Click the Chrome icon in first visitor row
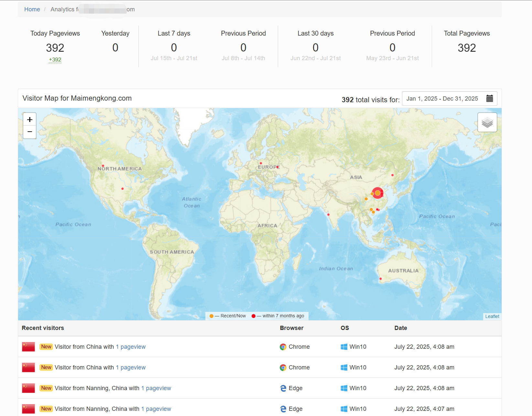This screenshot has width=532, height=416. tap(283, 347)
